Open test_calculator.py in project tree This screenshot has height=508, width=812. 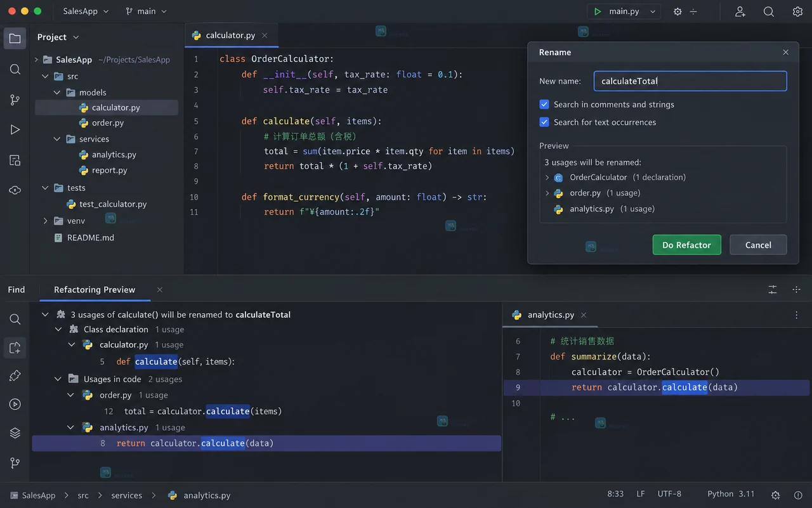point(112,204)
